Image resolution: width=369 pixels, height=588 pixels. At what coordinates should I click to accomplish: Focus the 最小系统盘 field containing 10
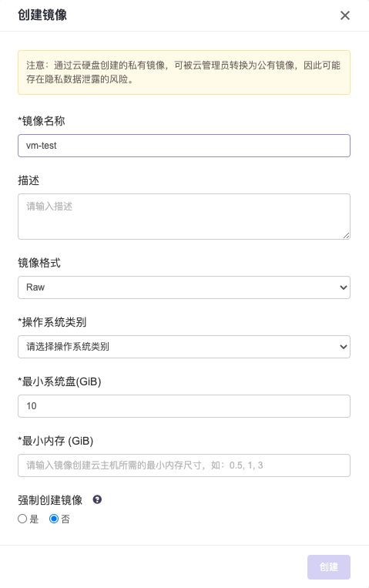click(x=184, y=406)
